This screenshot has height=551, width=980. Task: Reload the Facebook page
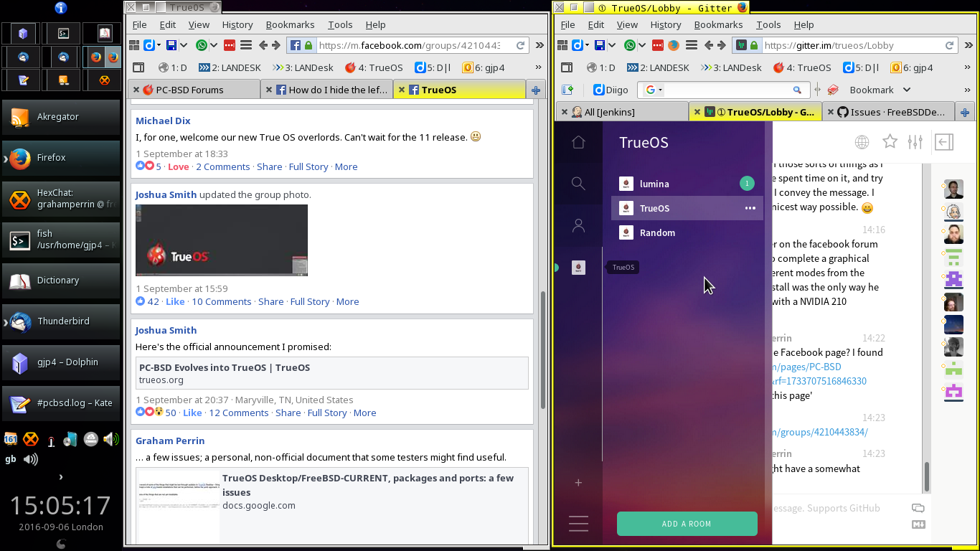519,45
